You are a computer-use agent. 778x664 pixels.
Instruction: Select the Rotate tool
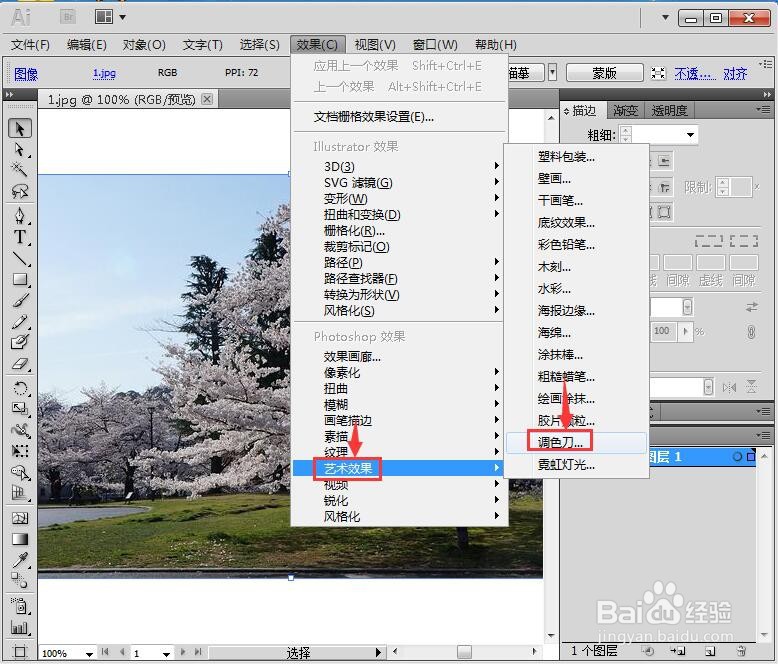(20, 388)
